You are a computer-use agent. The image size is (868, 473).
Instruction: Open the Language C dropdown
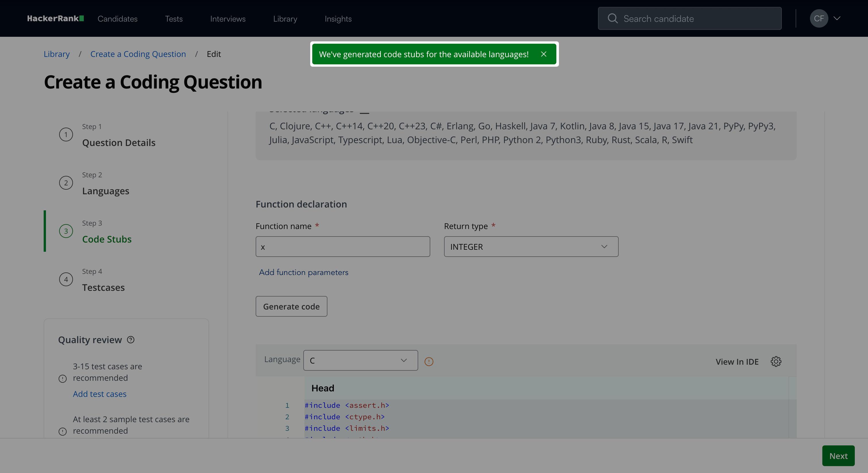tap(360, 360)
